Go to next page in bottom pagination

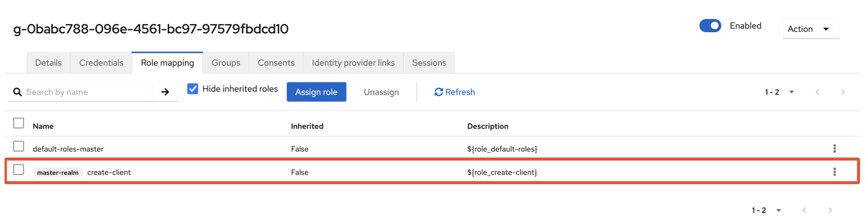pos(830,210)
